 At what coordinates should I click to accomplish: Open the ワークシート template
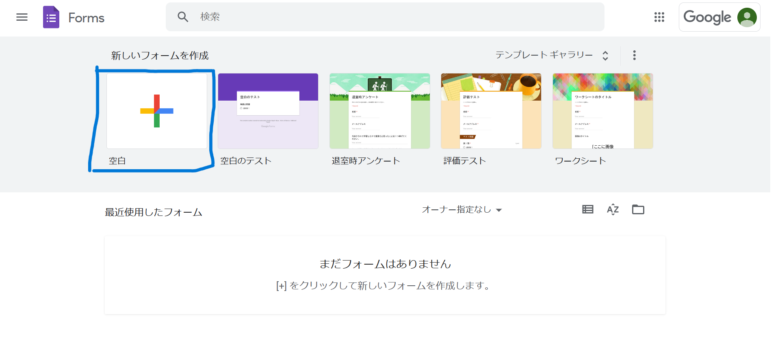coord(602,111)
